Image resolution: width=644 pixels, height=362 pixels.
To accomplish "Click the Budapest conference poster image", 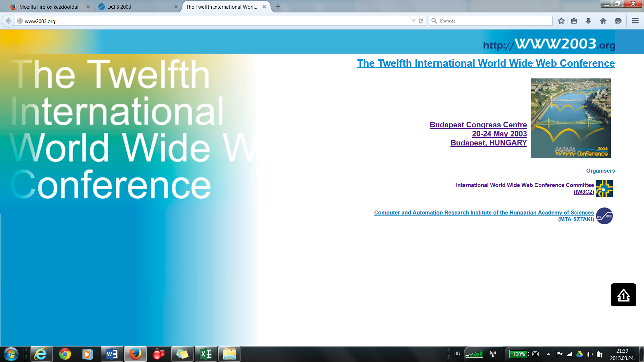I will (571, 118).
